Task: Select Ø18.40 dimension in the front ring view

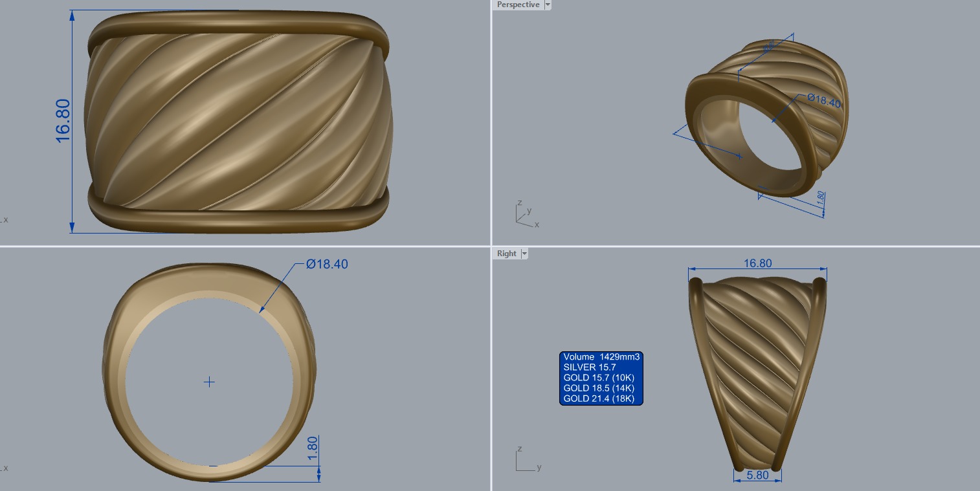Action: point(327,264)
